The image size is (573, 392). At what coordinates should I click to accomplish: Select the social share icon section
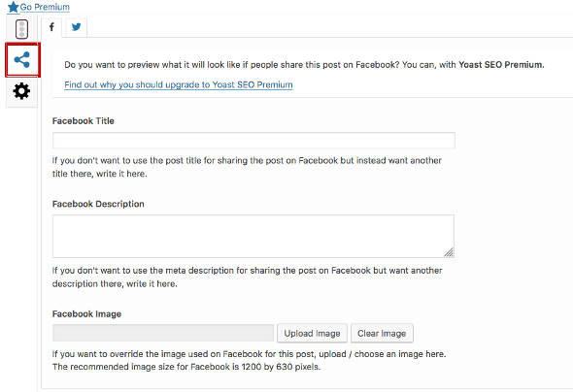(22, 60)
